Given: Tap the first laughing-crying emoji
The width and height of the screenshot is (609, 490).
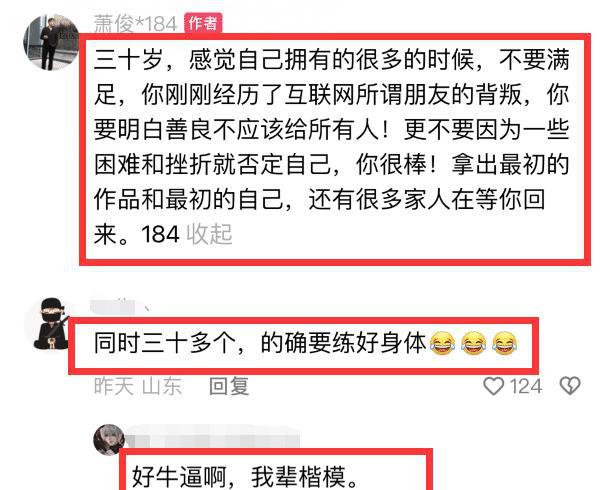Looking at the screenshot, I should coord(442,343).
